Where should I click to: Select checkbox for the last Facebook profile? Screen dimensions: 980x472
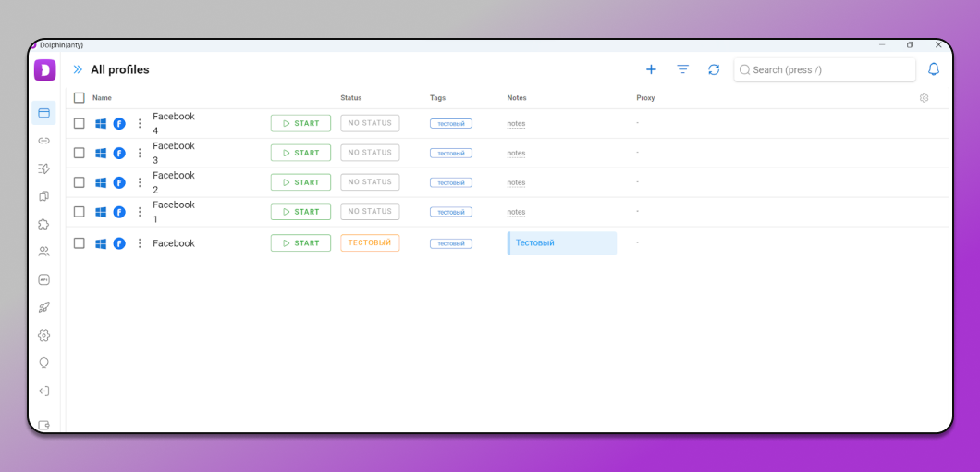coord(80,242)
